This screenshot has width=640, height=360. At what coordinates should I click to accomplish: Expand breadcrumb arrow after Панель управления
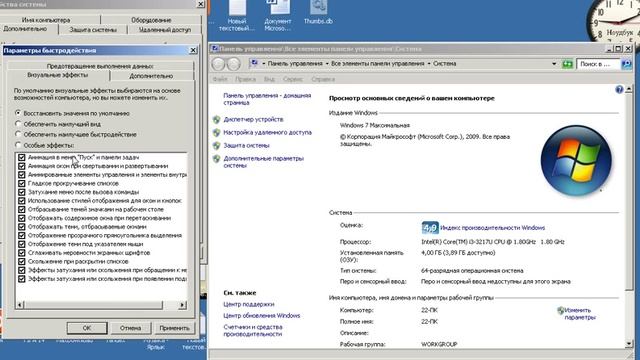click(x=327, y=64)
